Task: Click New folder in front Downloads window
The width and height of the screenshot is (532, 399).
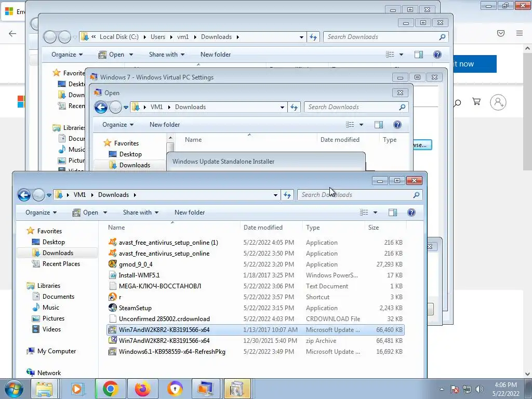Action: pyautogui.click(x=190, y=212)
